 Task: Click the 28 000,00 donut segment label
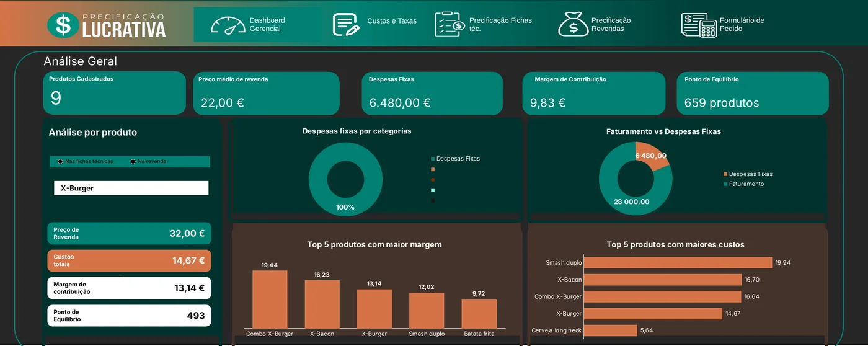point(632,202)
